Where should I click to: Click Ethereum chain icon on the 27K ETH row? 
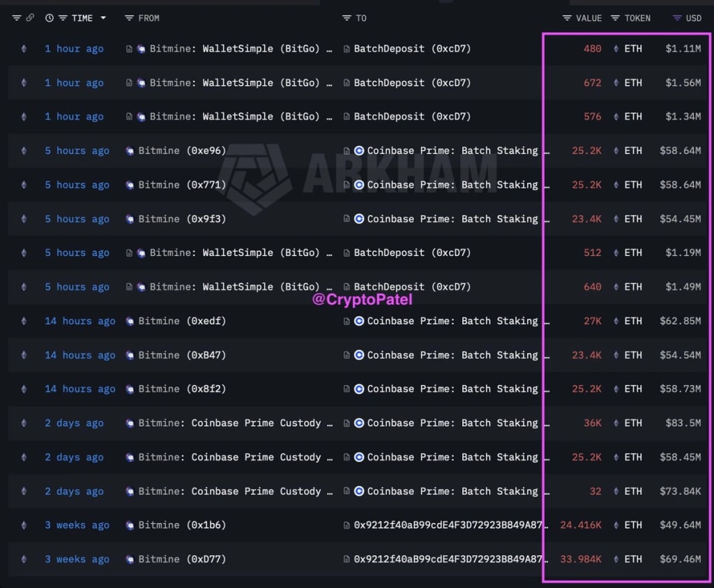[x=24, y=321]
